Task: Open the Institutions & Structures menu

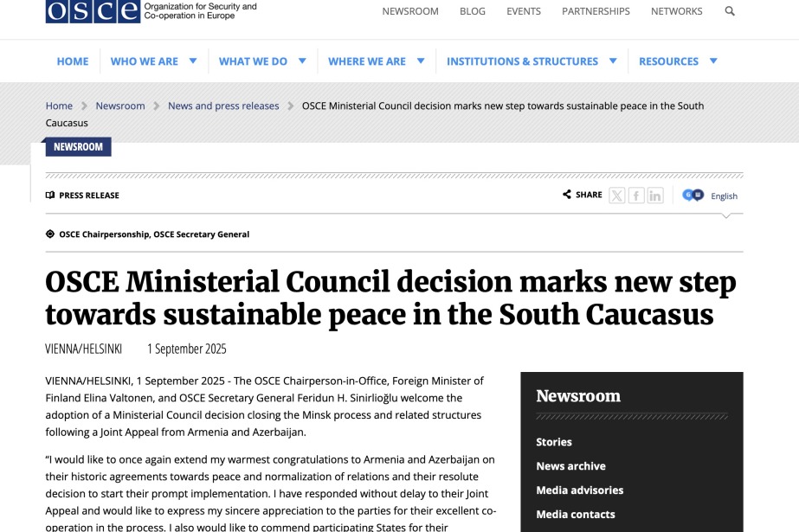Action: [x=522, y=61]
